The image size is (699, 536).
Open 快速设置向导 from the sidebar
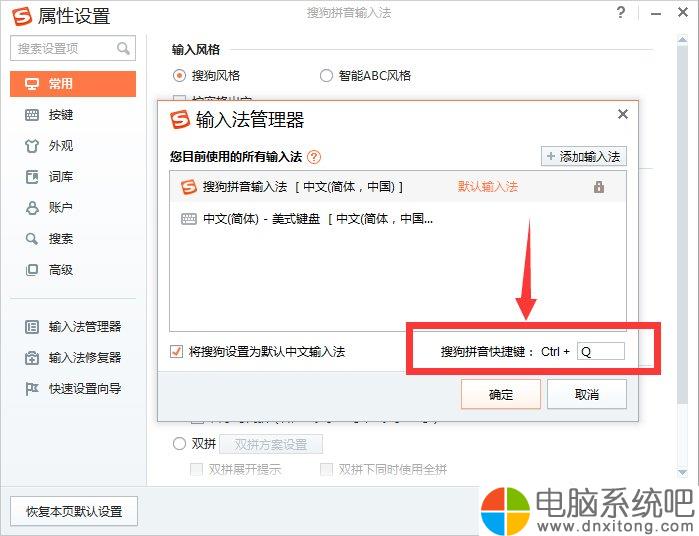(x=73, y=389)
